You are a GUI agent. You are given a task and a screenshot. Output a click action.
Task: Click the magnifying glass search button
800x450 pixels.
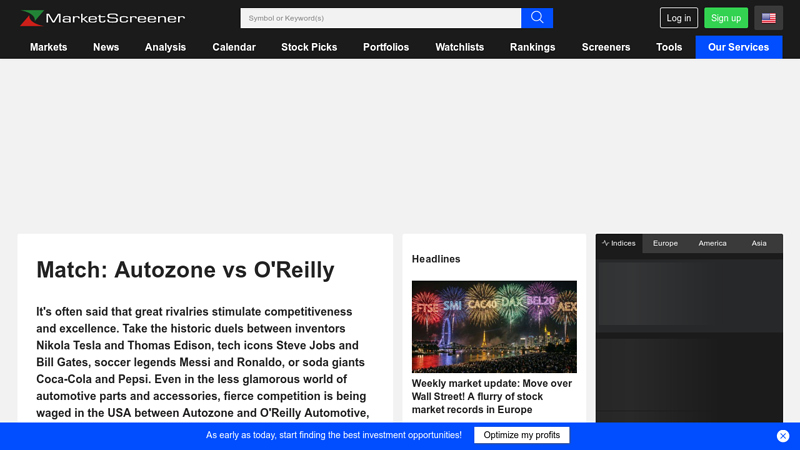tap(537, 18)
